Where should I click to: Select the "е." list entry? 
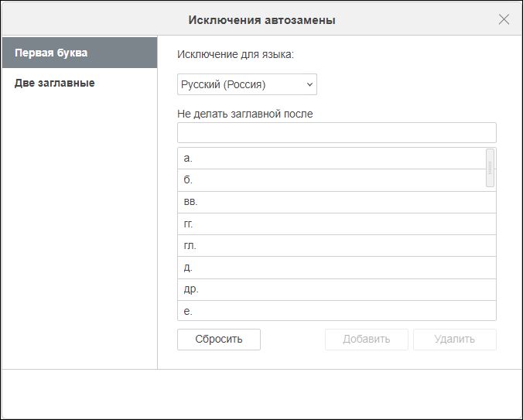[x=337, y=311]
